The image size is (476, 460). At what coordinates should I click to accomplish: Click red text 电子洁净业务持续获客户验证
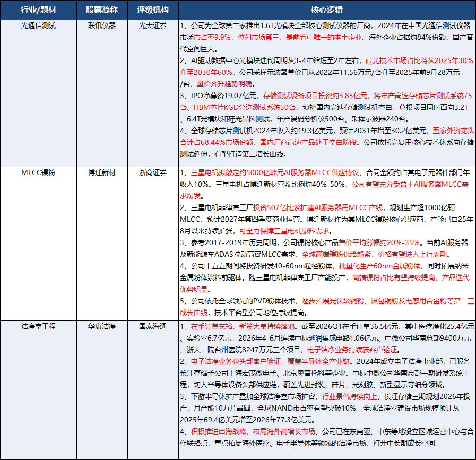point(352,350)
